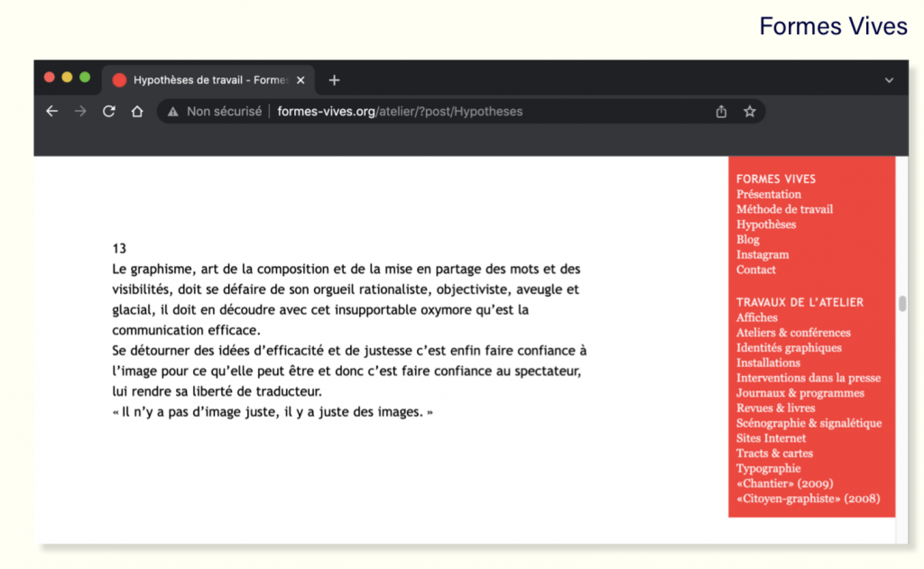Open Revues & livres category
This screenshot has width=924, height=569.
775,408
